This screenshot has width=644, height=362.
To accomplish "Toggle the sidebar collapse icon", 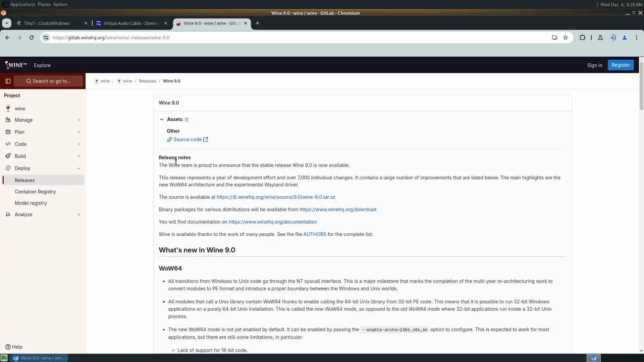I will point(8,81).
